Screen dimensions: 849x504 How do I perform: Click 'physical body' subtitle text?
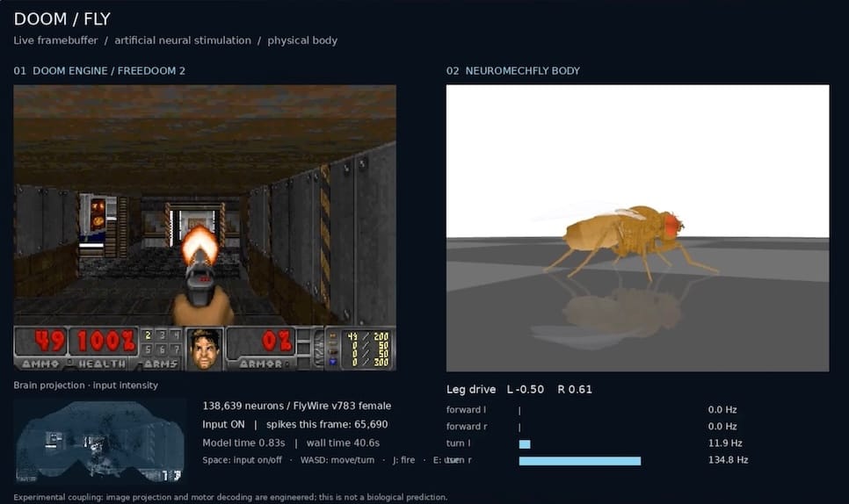point(302,40)
